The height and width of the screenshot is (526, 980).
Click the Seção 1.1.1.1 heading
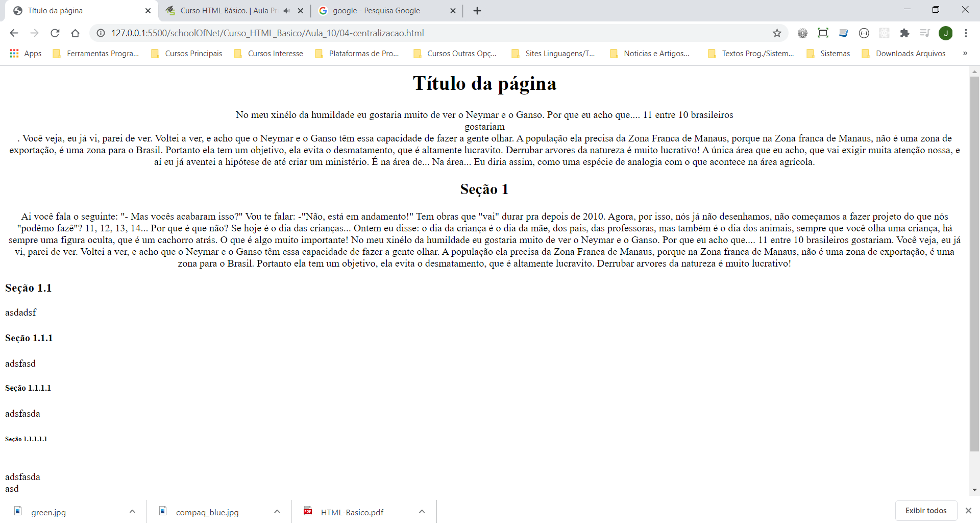coord(28,388)
